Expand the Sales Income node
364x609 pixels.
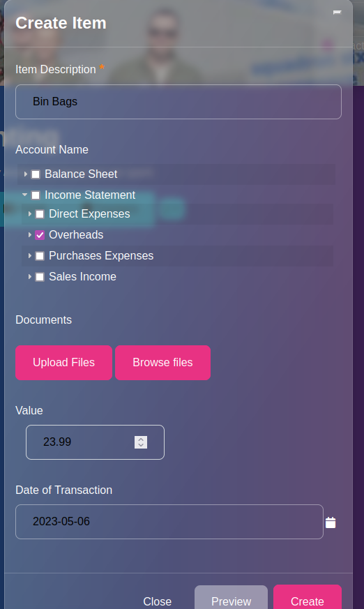coord(30,276)
